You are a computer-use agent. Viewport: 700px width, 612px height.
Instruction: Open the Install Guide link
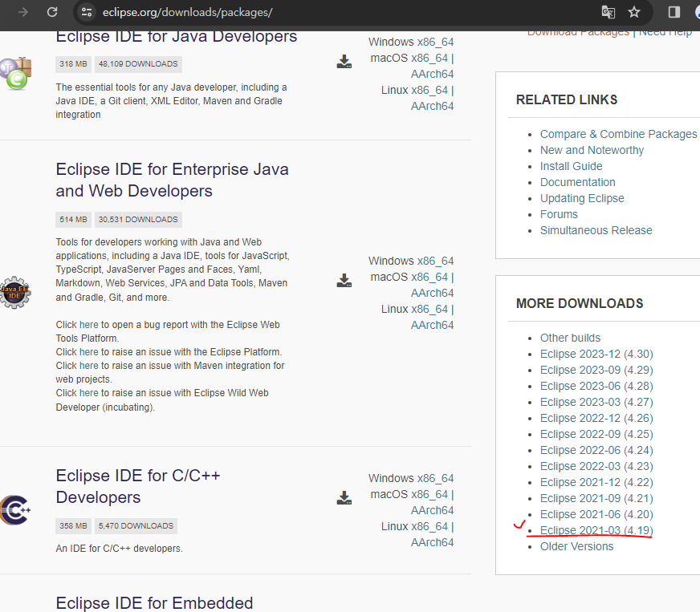[571, 166]
